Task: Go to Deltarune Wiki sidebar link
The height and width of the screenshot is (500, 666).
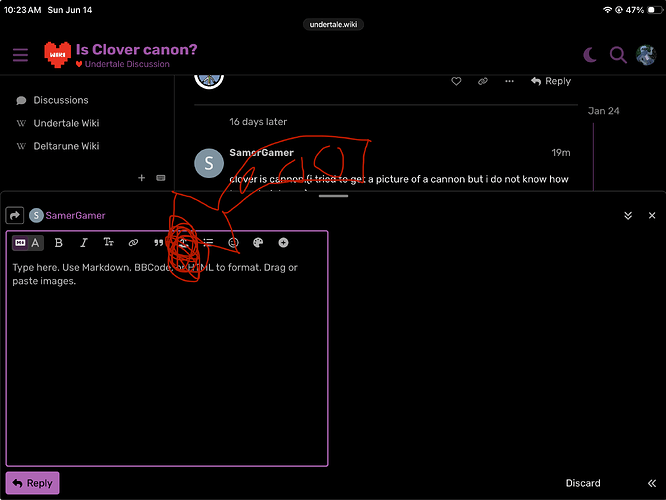Action: coord(66,146)
